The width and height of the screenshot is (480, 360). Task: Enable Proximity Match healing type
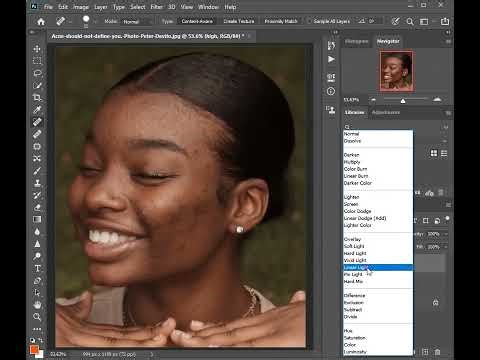point(281,21)
